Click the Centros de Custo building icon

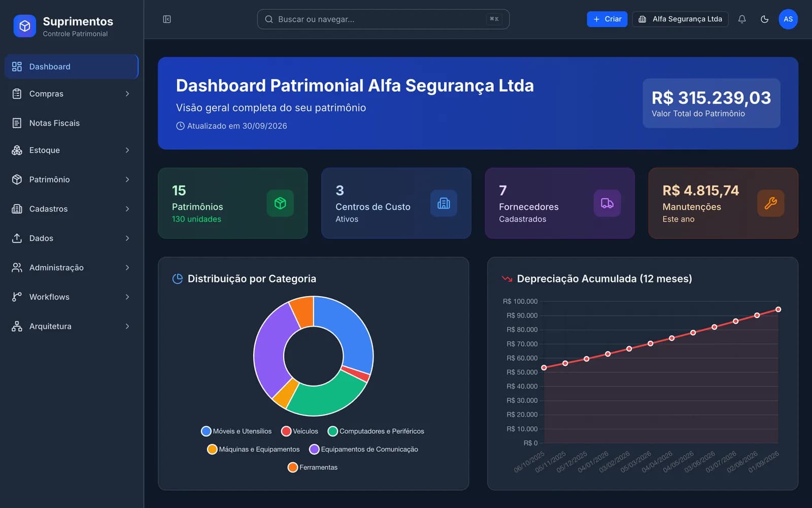coord(444,203)
